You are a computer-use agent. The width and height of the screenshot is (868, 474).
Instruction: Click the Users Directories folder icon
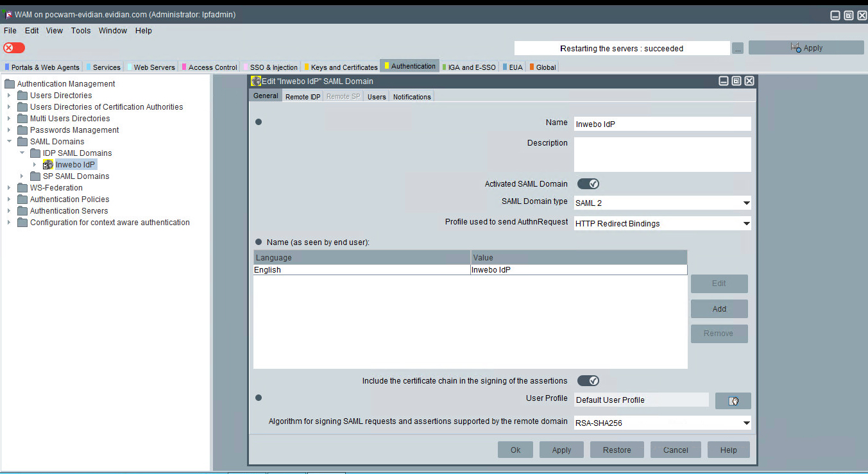click(x=22, y=96)
